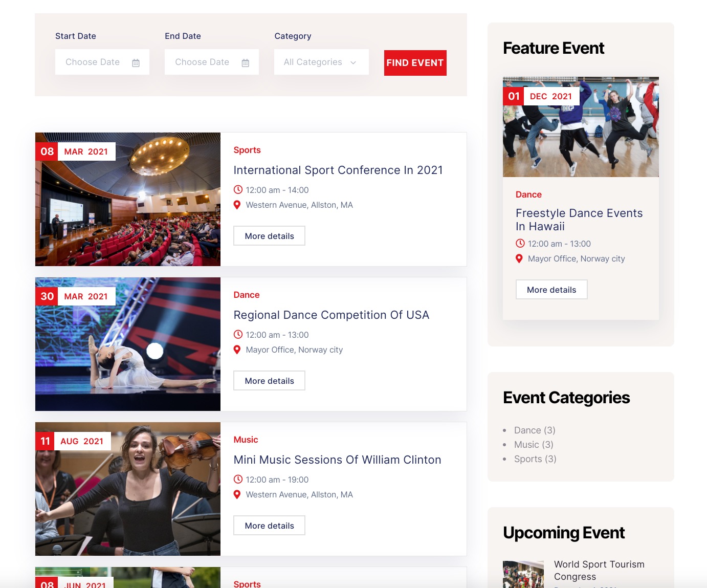Viewport: 707px width, 588px height.
Task: View More details for Mini Music Sessions
Action: tap(270, 526)
